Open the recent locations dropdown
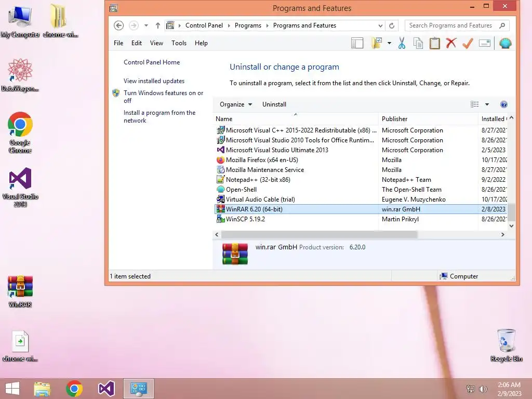The width and height of the screenshot is (532, 399). coord(146,25)
